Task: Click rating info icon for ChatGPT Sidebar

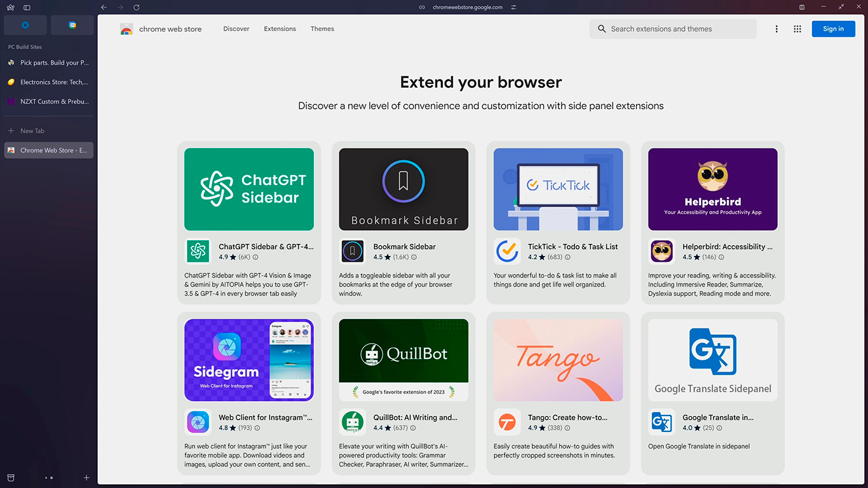Action: 255,257
